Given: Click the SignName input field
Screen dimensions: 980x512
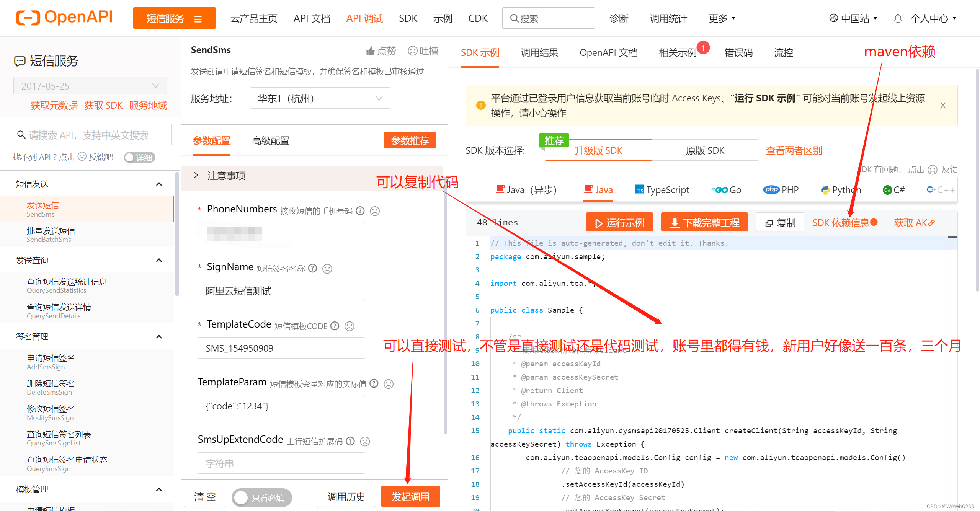Looking at the screenshot, I should pyautogui.click(x=281, y=290).
